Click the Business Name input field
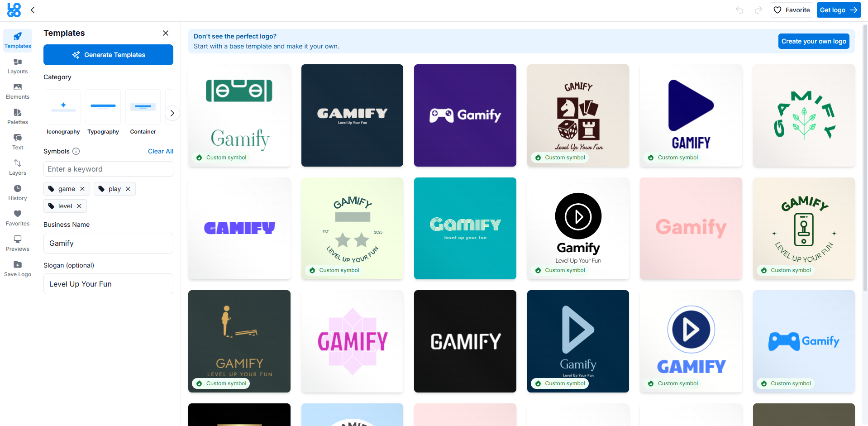The height and width of the screenshot is (426, 868). [108, 243]
